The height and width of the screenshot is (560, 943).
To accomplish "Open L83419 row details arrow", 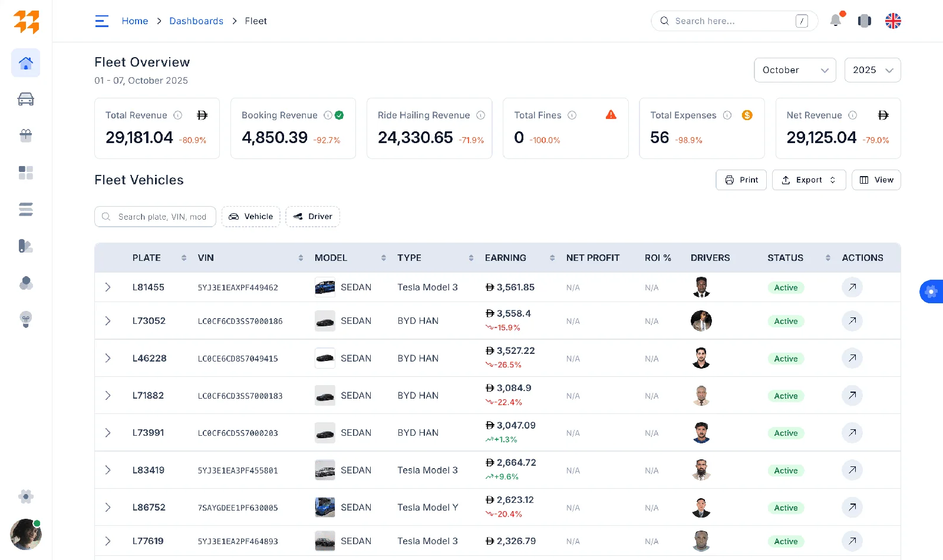I will pyautogui.click(x=852, y=470).
